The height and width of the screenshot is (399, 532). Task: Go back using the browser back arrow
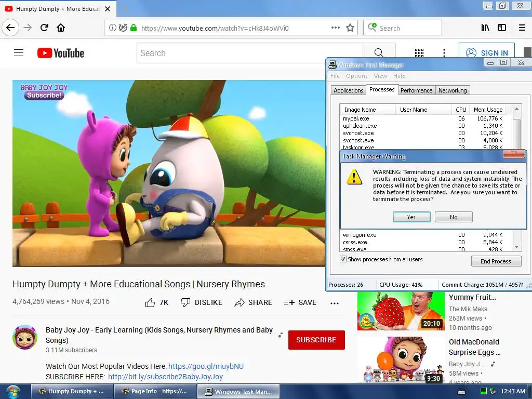(10, 28)
